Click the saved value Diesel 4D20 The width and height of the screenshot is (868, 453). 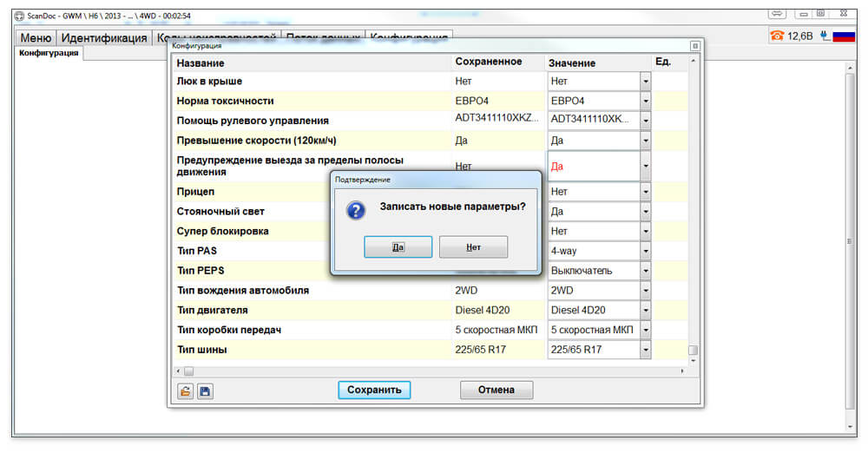click(482, 310)
